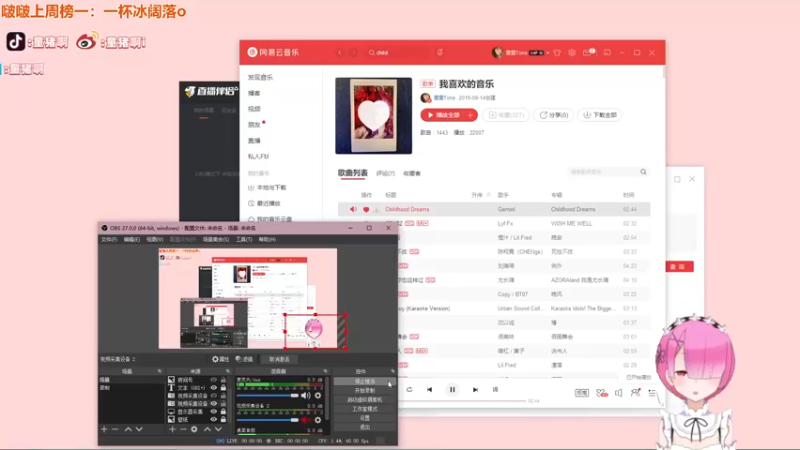Toggle lock of 文本 source
The image size is (800, 450).
tap(223, 388)
